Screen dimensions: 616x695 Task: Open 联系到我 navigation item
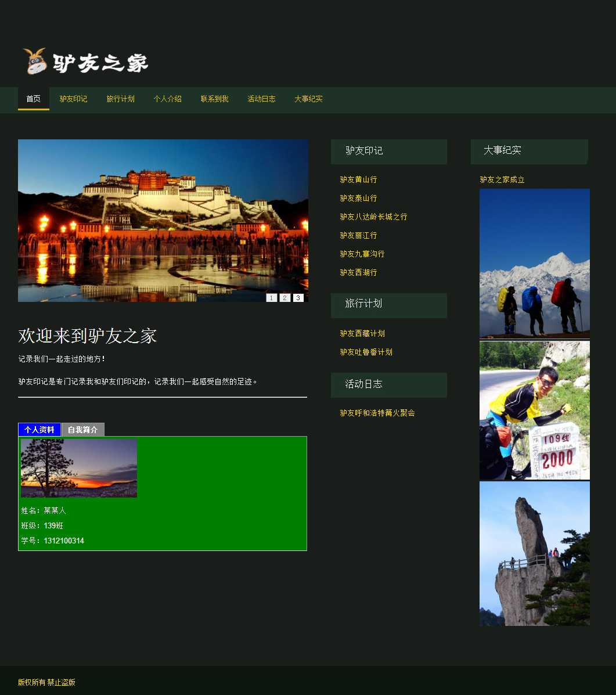click(x=214, y=99)
